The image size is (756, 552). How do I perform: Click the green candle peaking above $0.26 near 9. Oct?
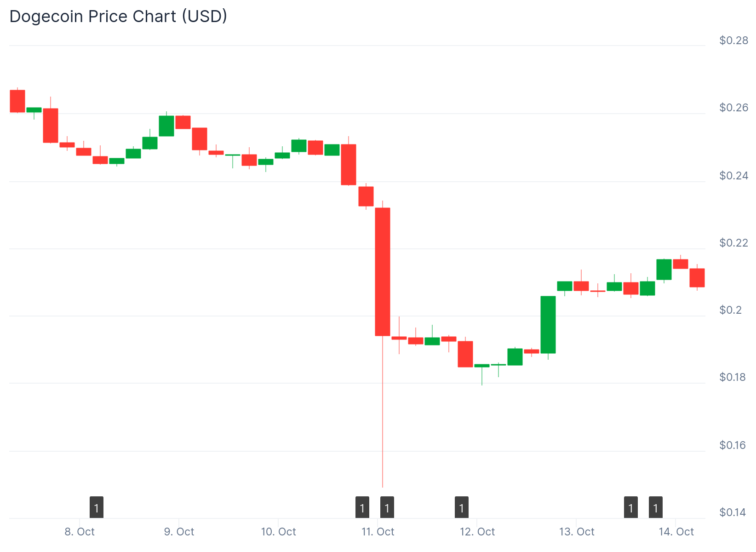166,126
